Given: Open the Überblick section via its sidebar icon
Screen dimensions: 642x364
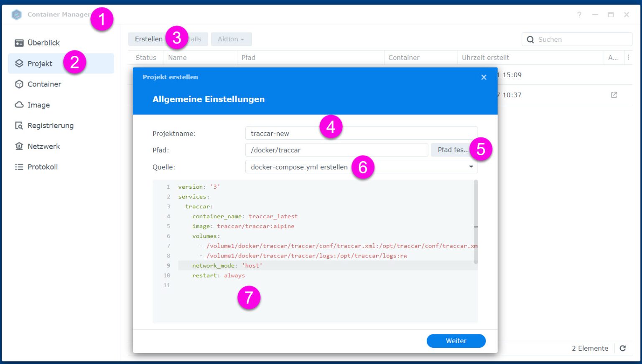Looking at the screenshot, I should click(19, 43).
